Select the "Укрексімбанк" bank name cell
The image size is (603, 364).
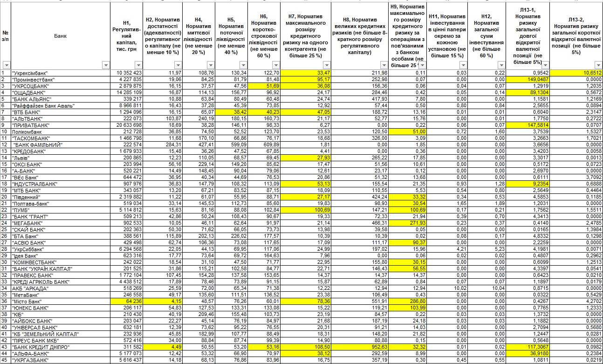60,73
